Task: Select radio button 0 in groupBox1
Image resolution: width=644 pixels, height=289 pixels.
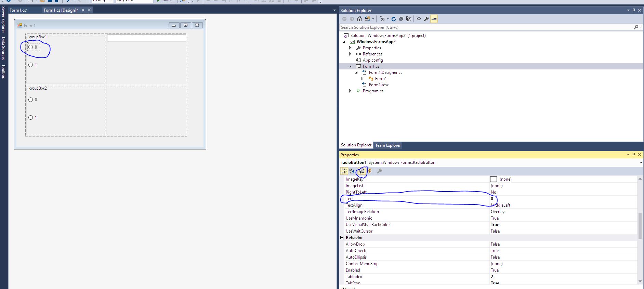Action: [31, 47]
